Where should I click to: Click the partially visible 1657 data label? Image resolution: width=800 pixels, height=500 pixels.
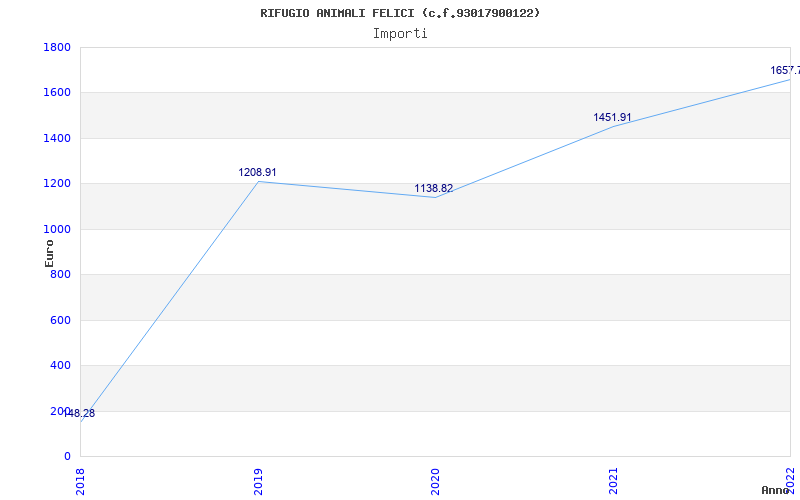click(785, 70)
